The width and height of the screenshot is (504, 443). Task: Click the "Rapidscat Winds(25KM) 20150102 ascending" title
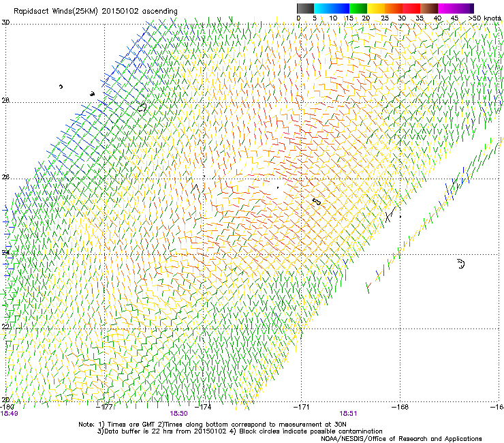(95, 12)
